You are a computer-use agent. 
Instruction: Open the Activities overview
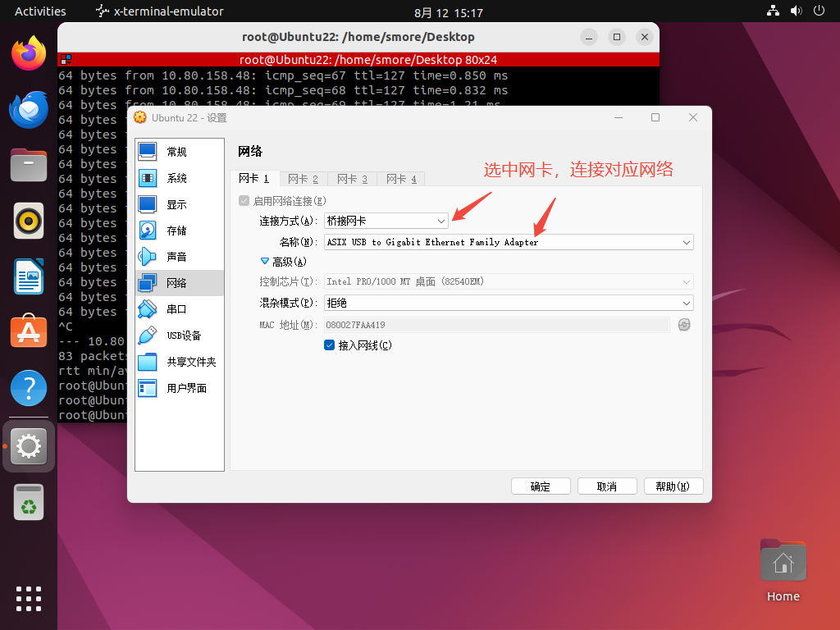[x=40, y=11]
